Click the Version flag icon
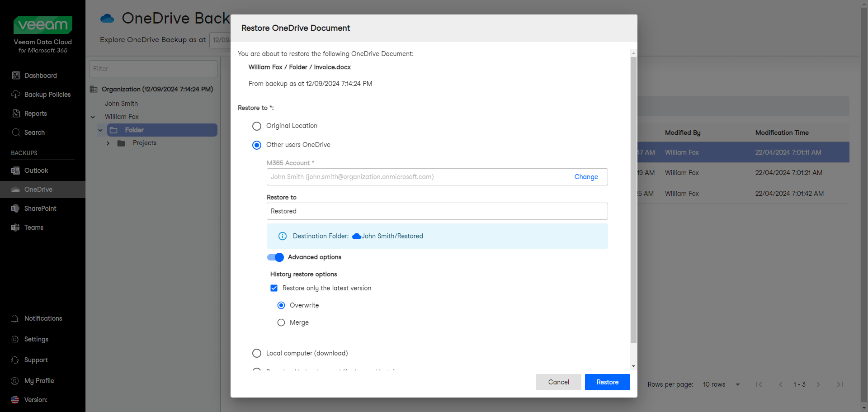This screenshot has height=412, width=868. click(15, 400)
